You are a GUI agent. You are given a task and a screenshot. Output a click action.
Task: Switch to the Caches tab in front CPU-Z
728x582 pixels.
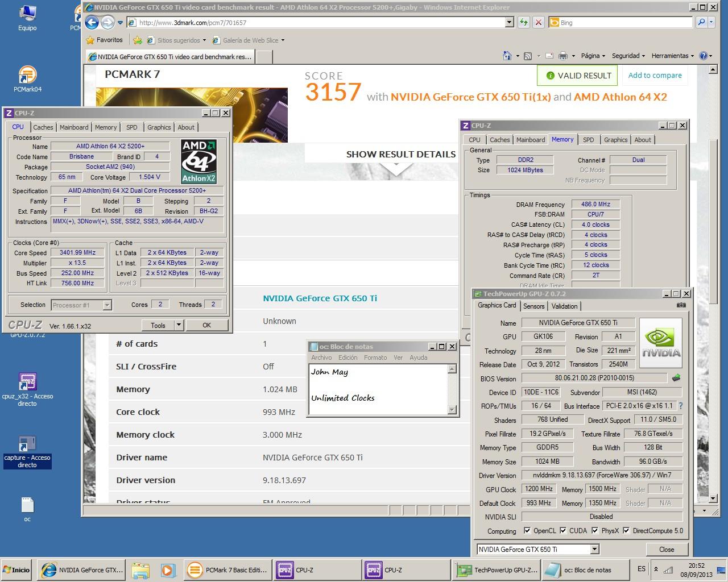(43, 127)
